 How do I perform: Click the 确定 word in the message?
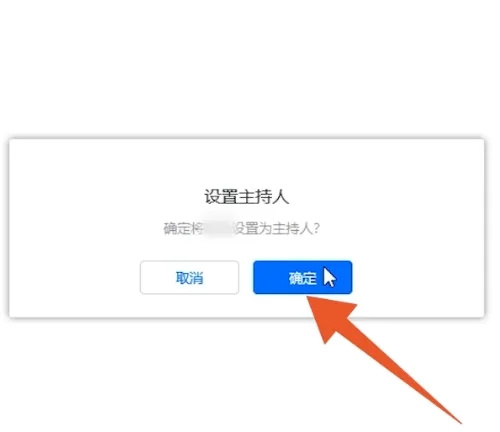[176, 229]
